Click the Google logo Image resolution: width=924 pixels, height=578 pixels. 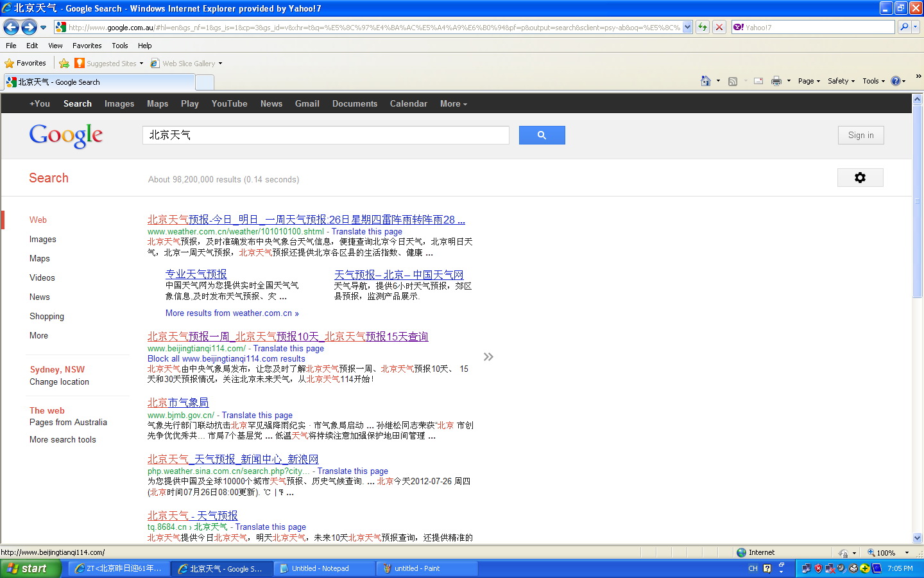tap(66, 136)
